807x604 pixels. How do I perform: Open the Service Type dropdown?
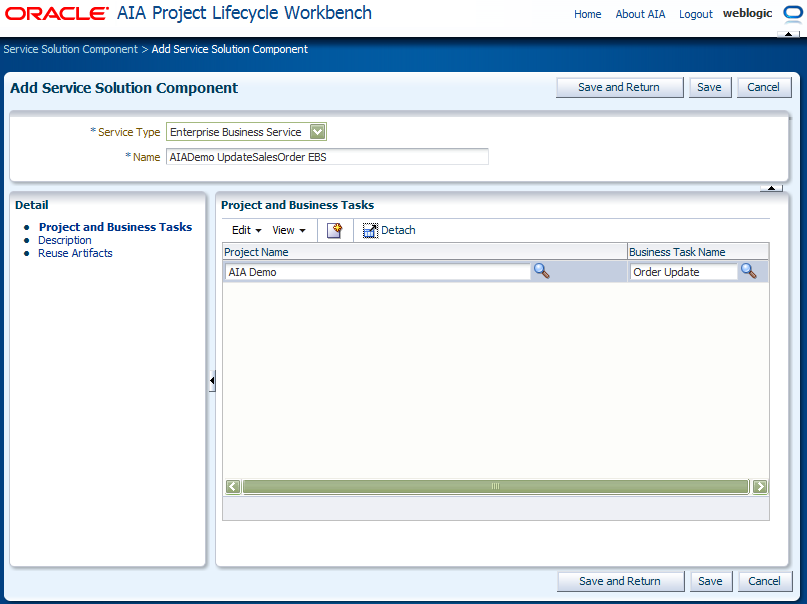pos(318,132)
